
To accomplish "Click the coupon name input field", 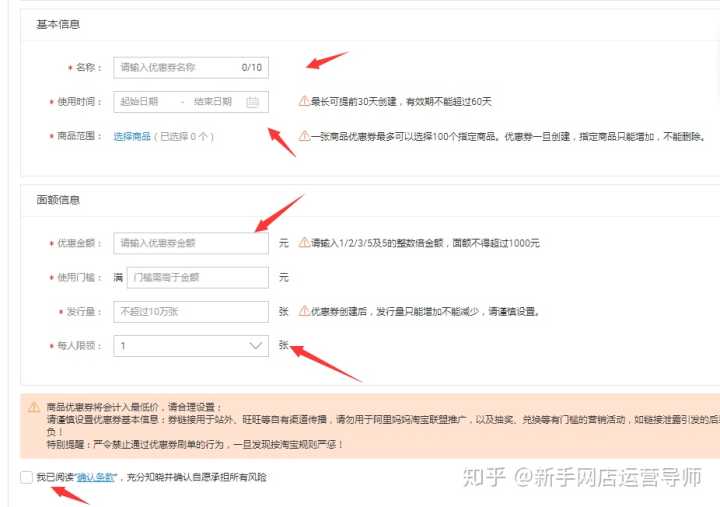I will 191,68.
